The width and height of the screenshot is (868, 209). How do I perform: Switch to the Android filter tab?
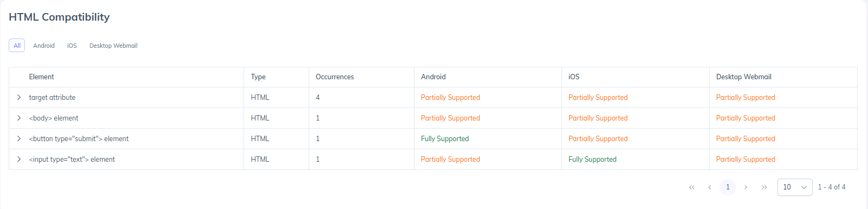tap(44, 46)
